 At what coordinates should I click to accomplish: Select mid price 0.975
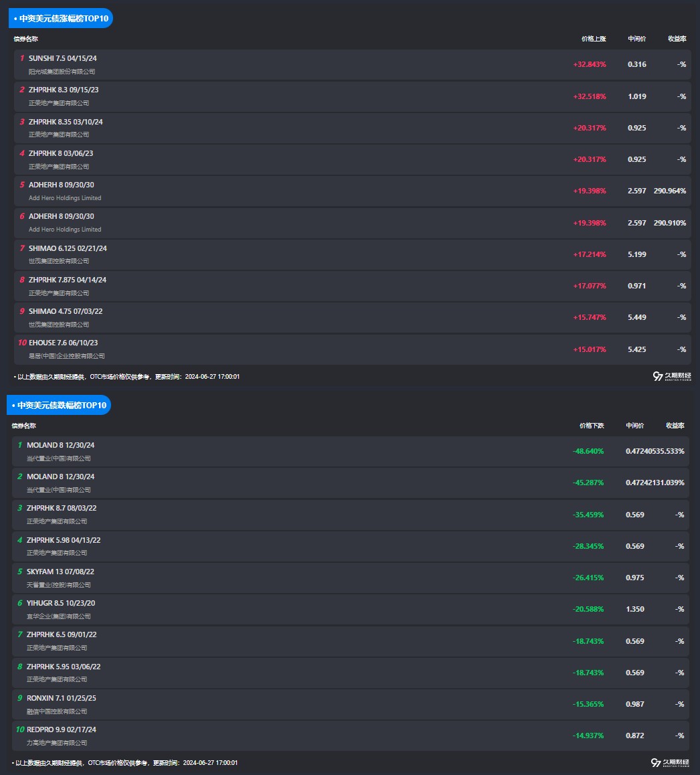coord(634,578)
